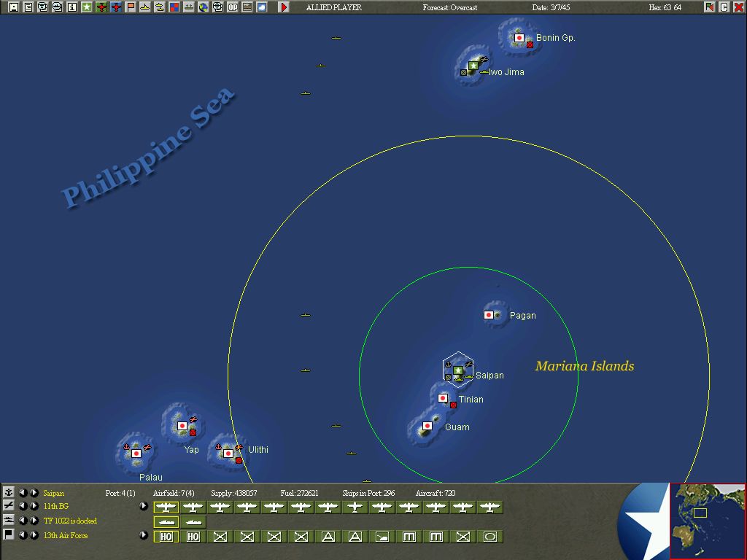Select the single-engine fighter group icon

pyautogui.click(x=355, y=507)
